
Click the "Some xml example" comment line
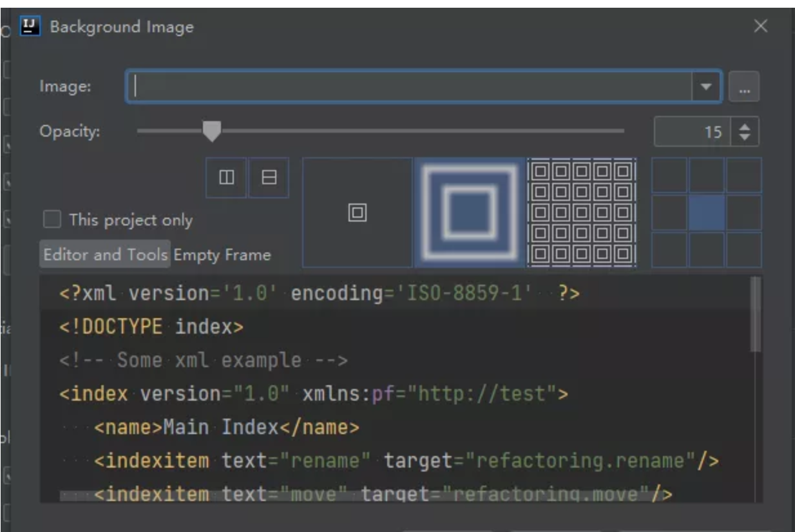click(203, 361)
